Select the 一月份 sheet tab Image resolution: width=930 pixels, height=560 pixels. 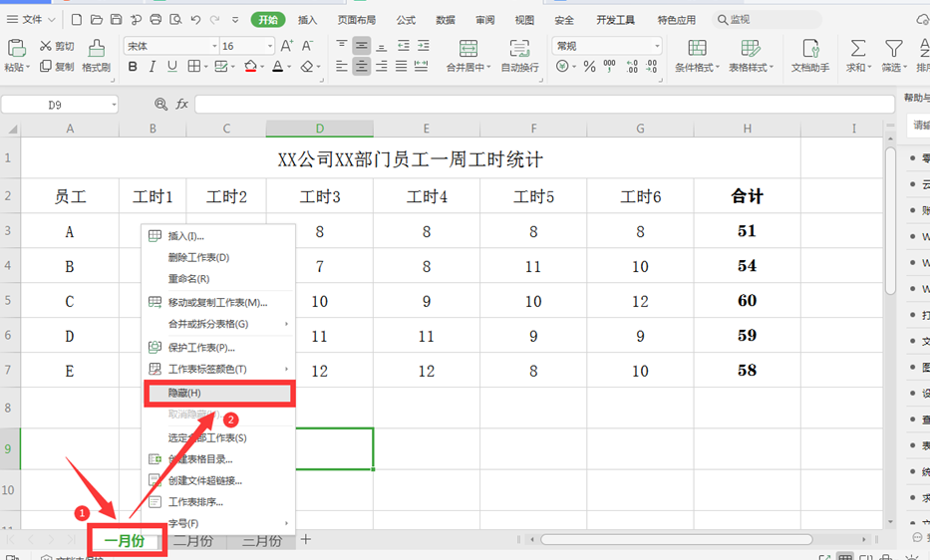click(125, 541)
